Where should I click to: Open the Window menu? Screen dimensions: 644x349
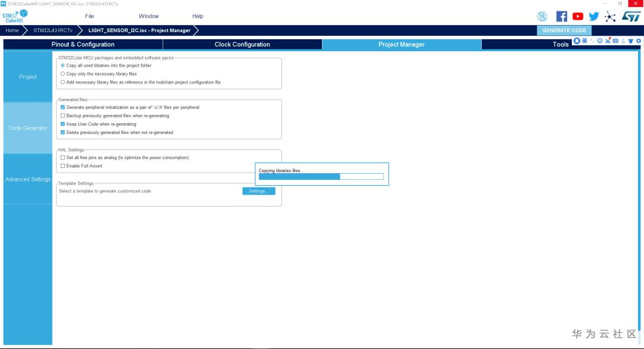coord(148,17)
